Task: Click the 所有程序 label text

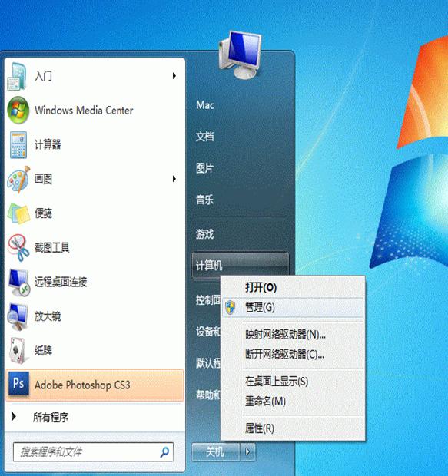Action: [51, 418]
